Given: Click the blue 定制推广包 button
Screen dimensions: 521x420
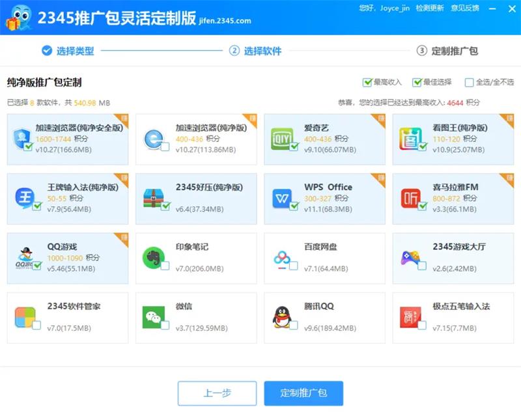Looking at the screenshot, I should [303, 393].
